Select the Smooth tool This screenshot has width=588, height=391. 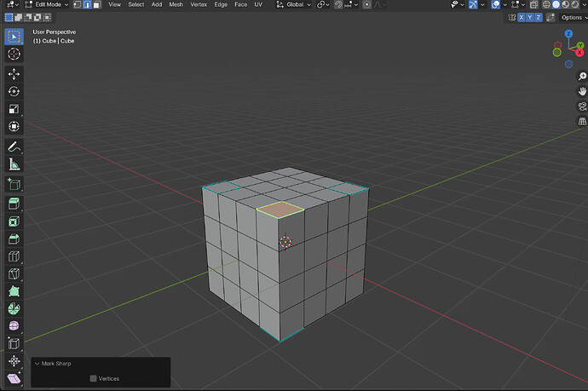(14, 326)
